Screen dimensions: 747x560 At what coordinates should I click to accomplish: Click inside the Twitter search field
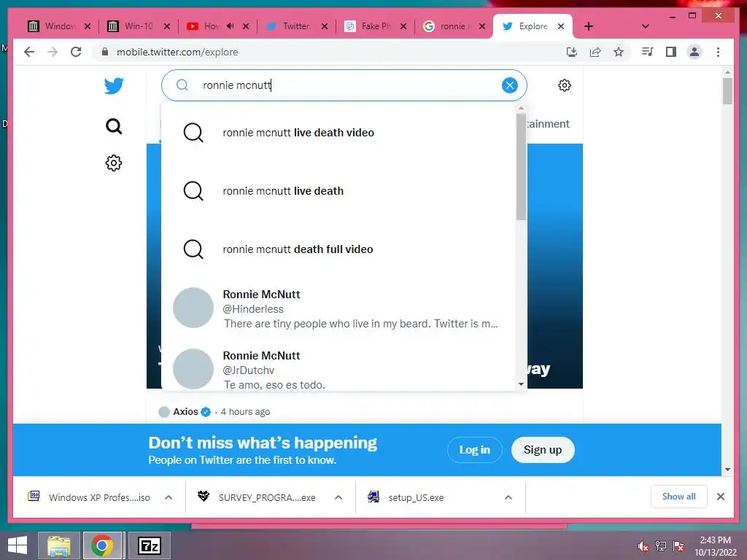(344, 85)
